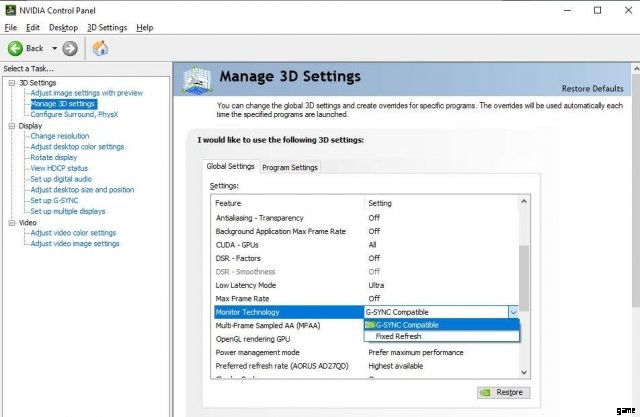
Task: Select Preferred refresh rate (AORUS AD27QD) row
Action: click(x=366, y=366)
